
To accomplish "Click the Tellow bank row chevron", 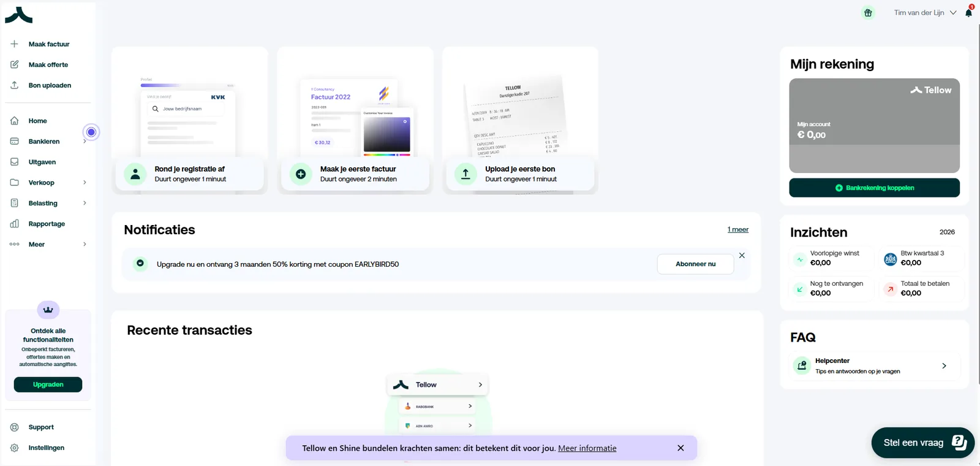I will pyautogui.click(x=480, y=385).
